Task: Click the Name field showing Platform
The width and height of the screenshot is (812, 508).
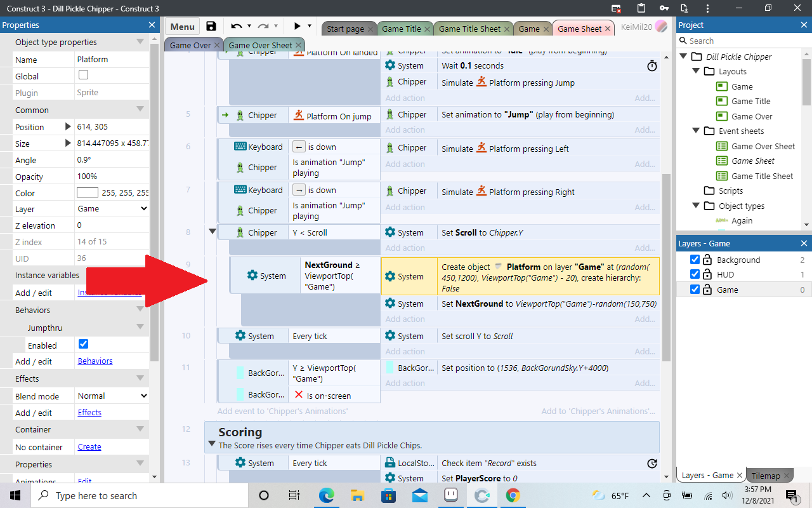Action: pyautogui.click(x=112, y=59)
